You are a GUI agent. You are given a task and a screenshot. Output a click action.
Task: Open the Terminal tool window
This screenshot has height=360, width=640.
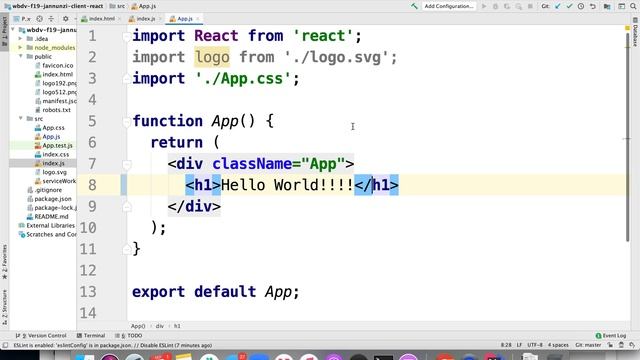pyautogui.click(x=91, y=336)
